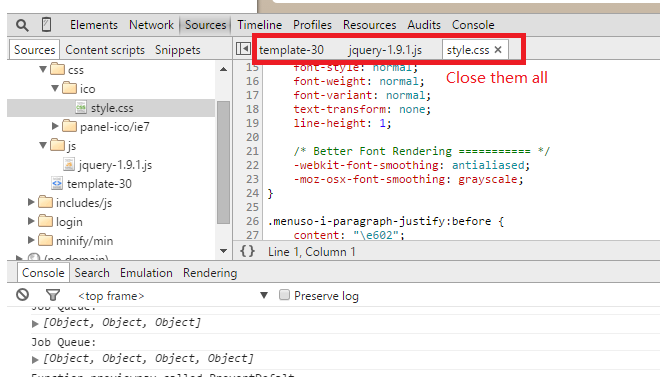Select style.css in the file tree
The image size is (672, 378).
[x=111, y=108]
